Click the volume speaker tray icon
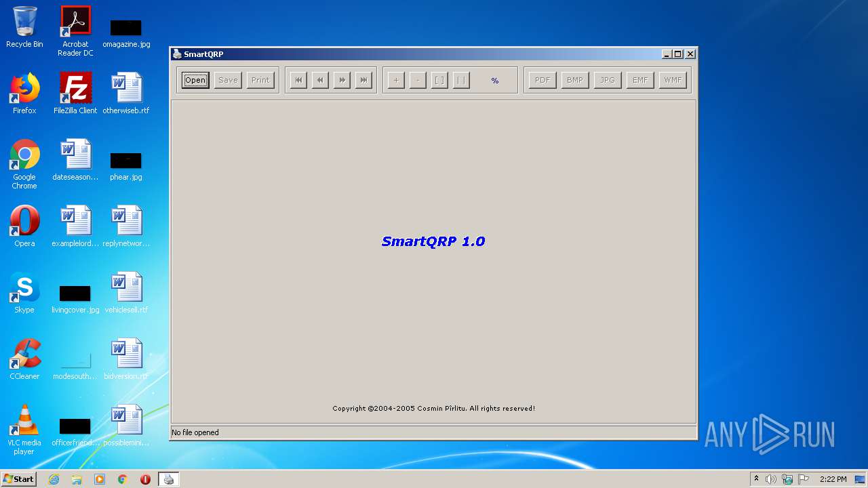Screen dimensions: 868x488 (771, 479)
